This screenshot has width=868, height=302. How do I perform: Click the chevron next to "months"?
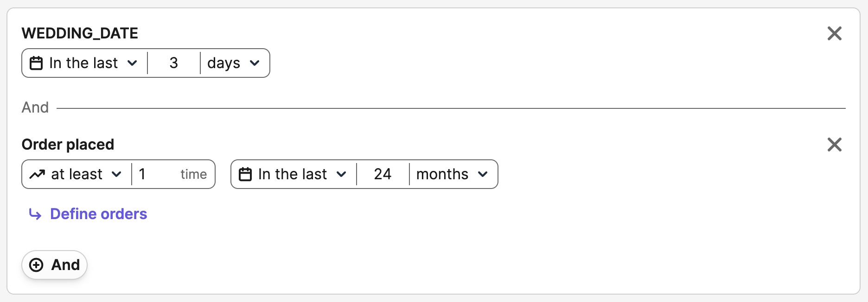(483, 174)
